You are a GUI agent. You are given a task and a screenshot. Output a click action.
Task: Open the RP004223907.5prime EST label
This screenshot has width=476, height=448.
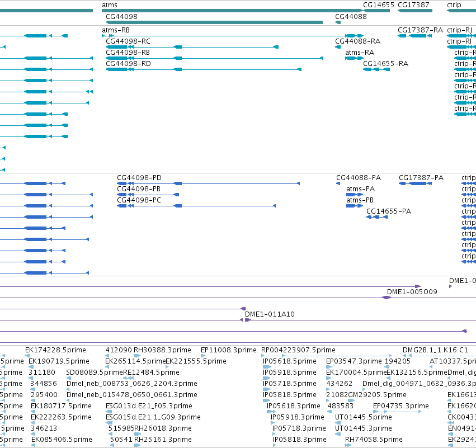pyautogui.click(x=298, y=350)
